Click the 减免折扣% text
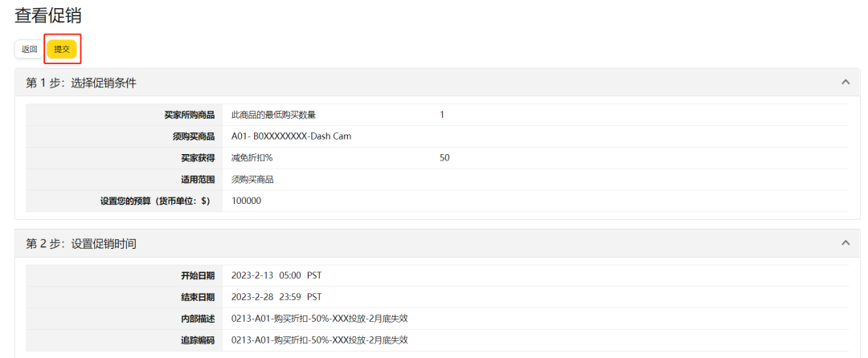 tap(252, 158)
